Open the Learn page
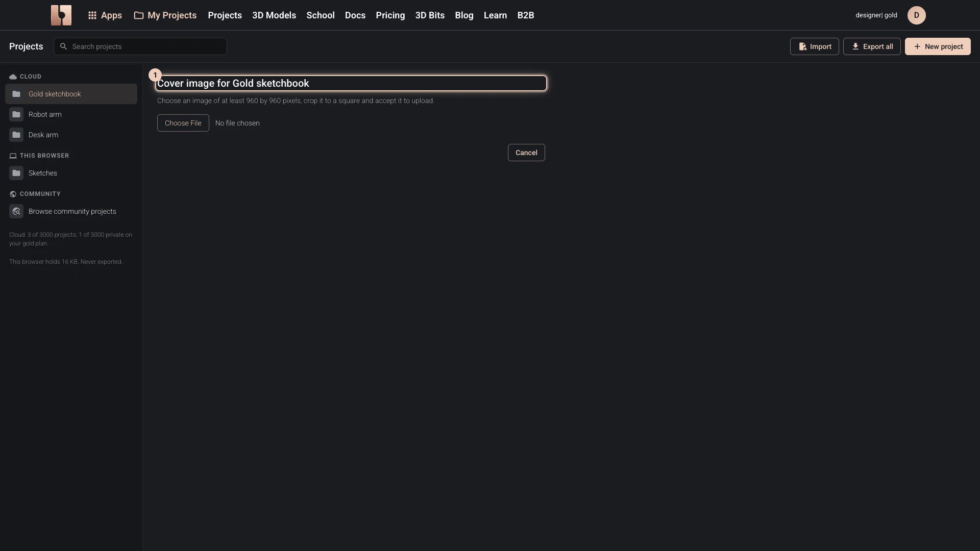This screenshot has width=980, height=551. click(x=495, y=15)
